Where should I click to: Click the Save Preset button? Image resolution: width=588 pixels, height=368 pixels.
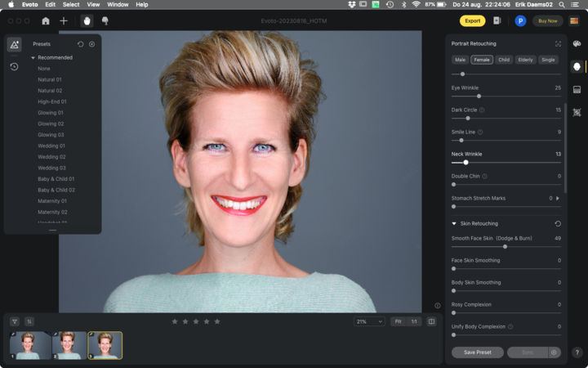478,352
